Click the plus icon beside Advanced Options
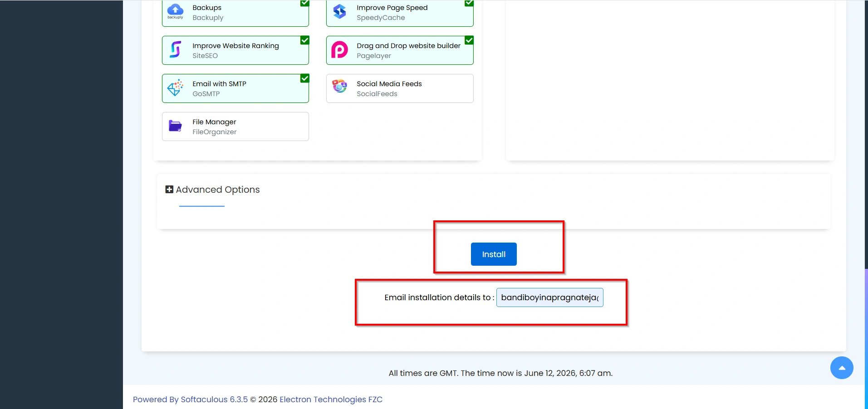868x409 pixels. (169, 190)
